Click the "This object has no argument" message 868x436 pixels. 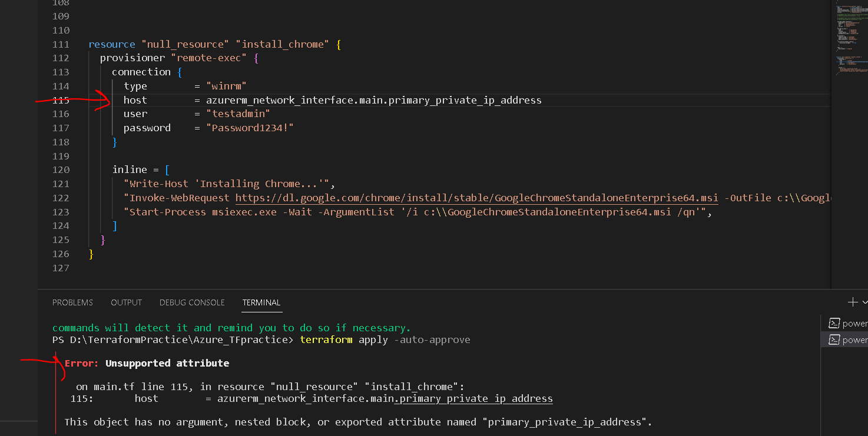(358, 422)
